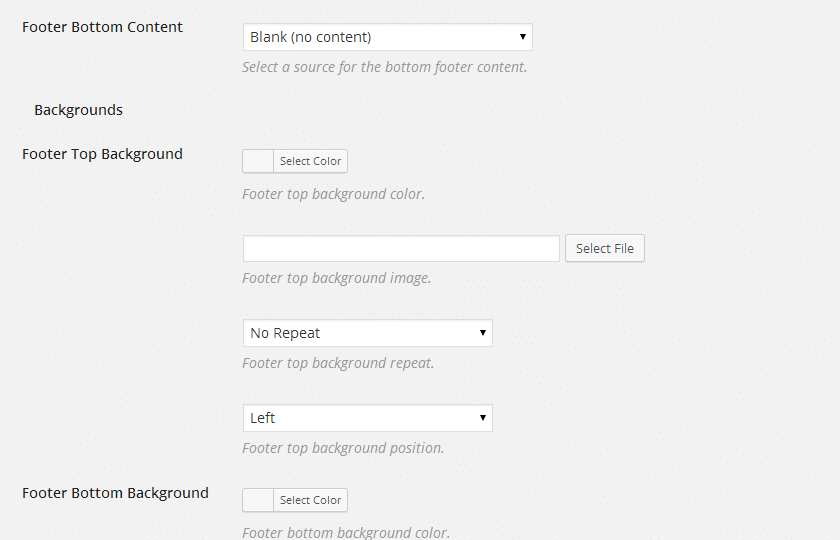This screenshot has height=540, width=840.
Task: Click the Footer Top Background label
Action: pos(102,154)
